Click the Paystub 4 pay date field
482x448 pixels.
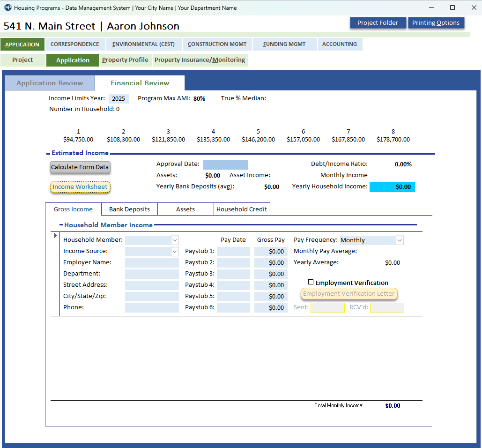click(233, 285)
